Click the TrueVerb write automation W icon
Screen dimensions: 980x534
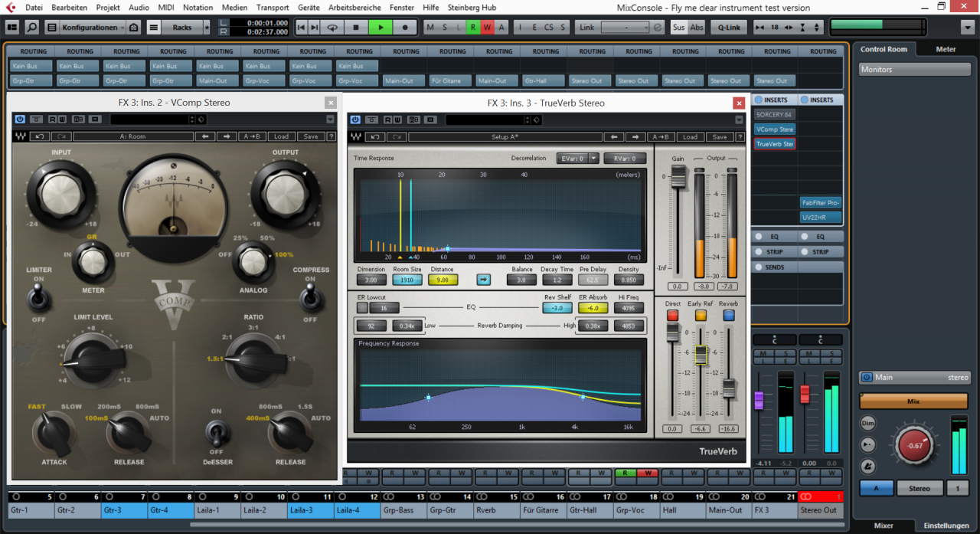397,120
